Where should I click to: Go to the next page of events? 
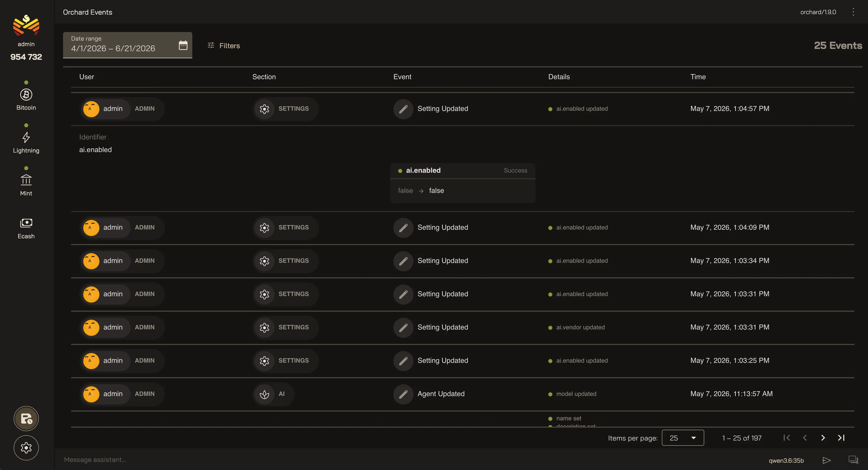823,438
